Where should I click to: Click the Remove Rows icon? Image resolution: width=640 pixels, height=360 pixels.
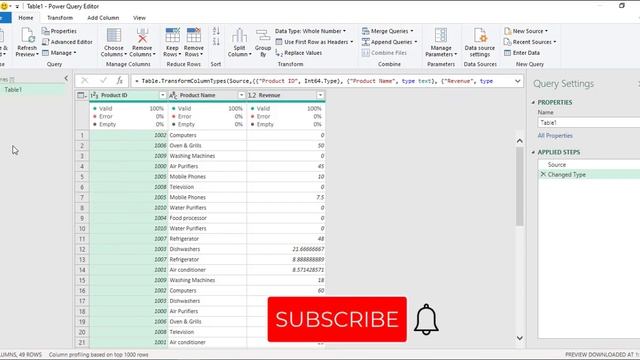193,36
